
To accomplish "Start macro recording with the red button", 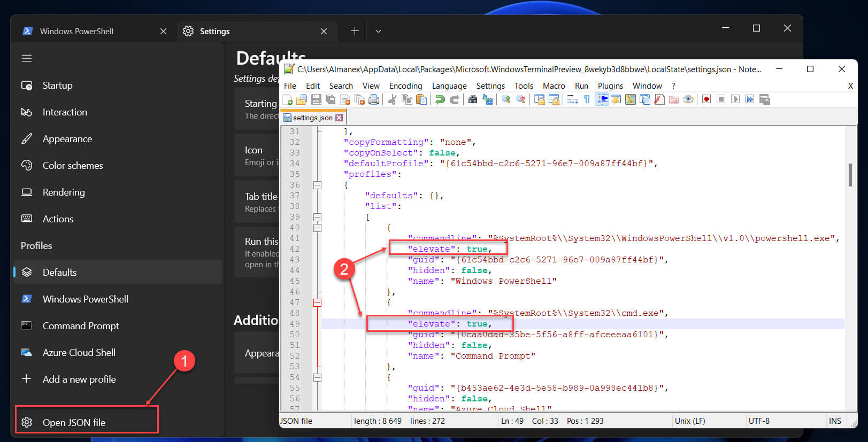I will click(x=706, y=99).
